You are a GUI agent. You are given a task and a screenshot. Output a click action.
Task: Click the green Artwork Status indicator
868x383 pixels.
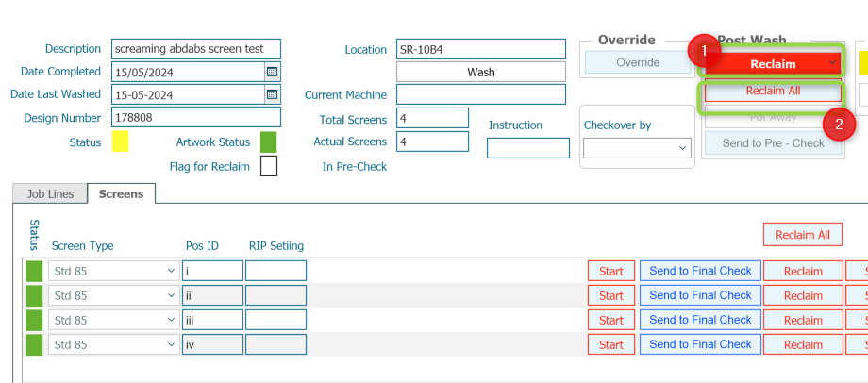(269, 142)
